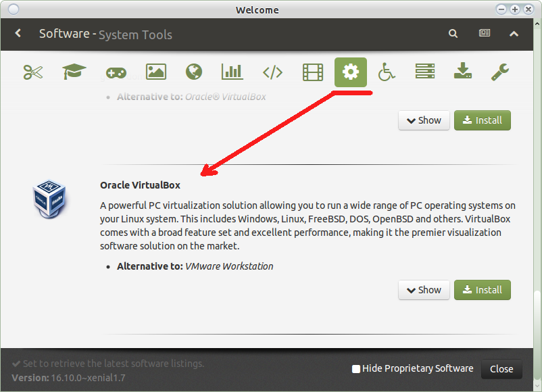Open the software search magnifier
542x392 pixels.
453,33
